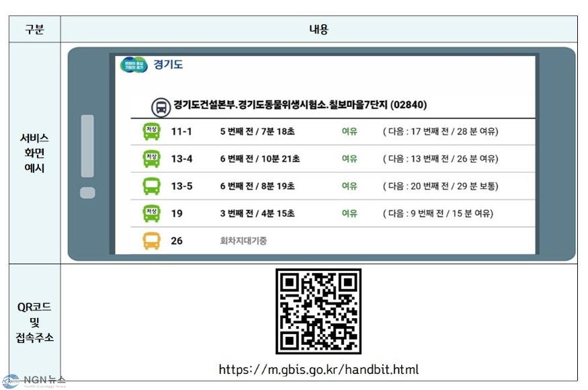Click the Gyeonggi-do logo emblem
This screenshot has height=390, width=588.
click(x=134, y=65)
